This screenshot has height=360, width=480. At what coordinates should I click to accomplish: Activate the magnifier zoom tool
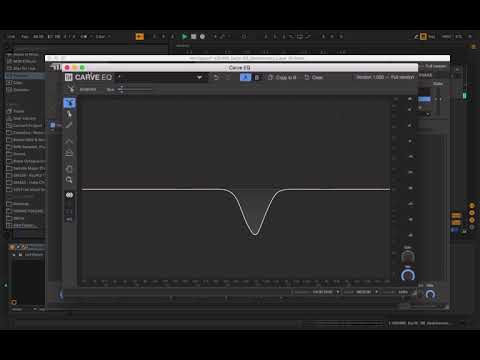coord(69,180)
